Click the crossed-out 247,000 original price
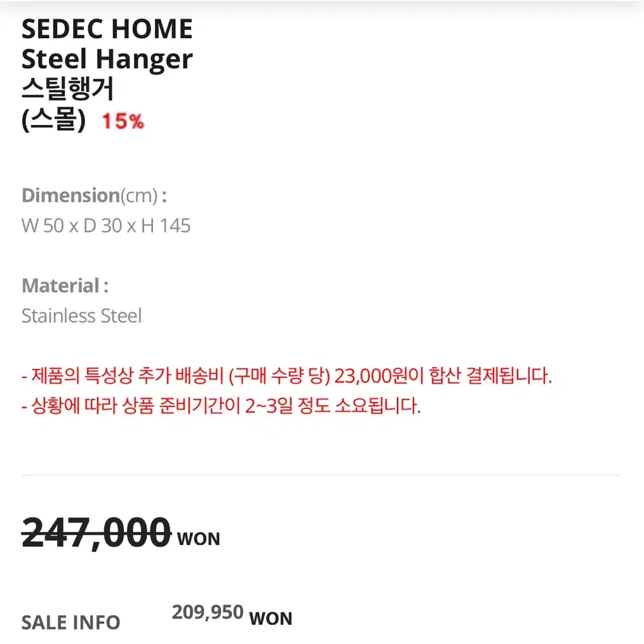Viewport: 644px width, 644px height. (x=96, y=533)
